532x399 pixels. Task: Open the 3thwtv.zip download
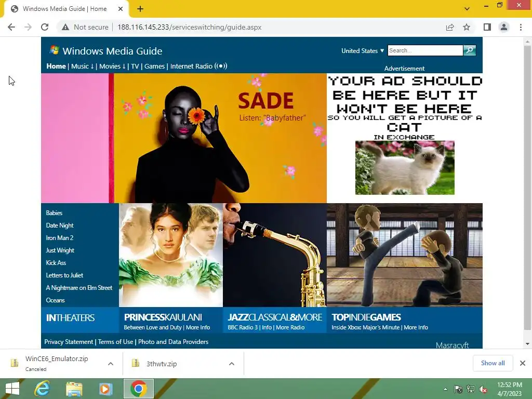tap(162, 364)
